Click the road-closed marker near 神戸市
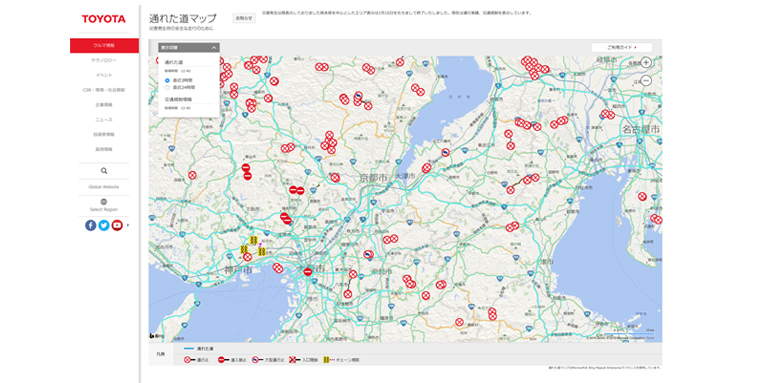Screen dimensions: 764x383 (x=248, y=257)
